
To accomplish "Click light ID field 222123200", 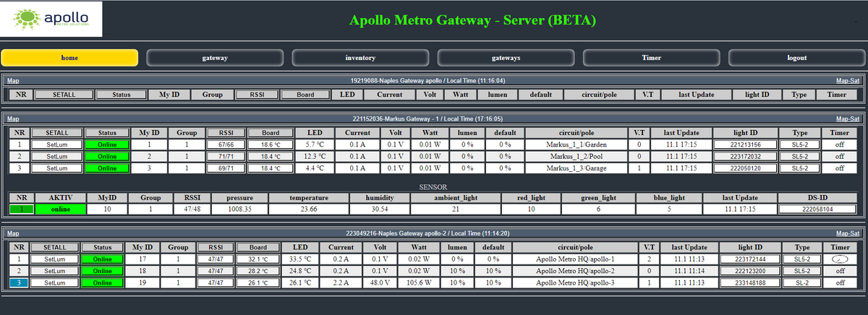I will coord(749,270).
